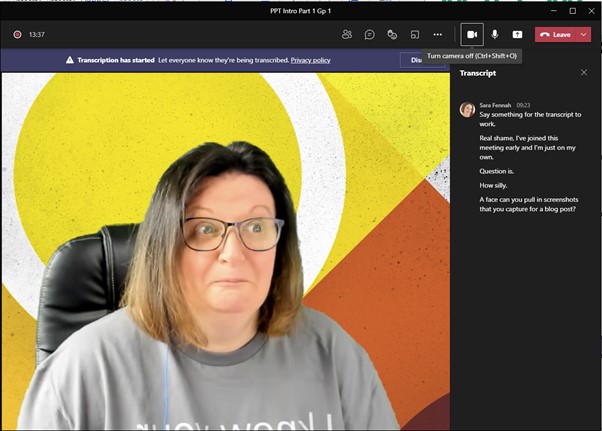Open the rooms icon in toolbar
This screenshot has width=602, height=431.
pyautogui.click(x=415, y=34)
